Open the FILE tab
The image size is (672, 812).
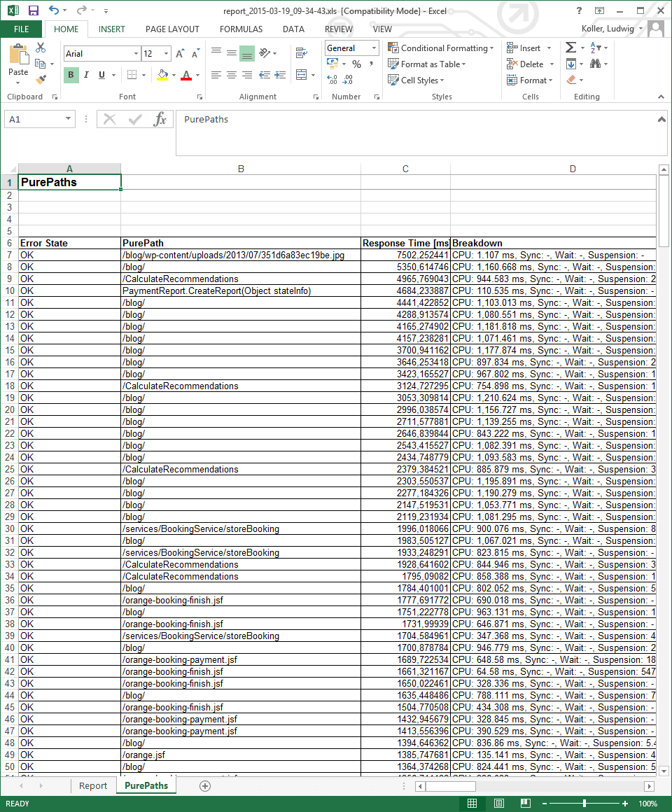(x=21, y=29)
